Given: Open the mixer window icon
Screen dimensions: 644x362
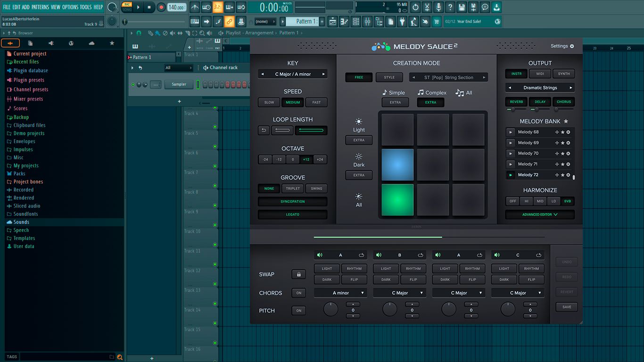Looking at the screenshot, I should [367, 22].
